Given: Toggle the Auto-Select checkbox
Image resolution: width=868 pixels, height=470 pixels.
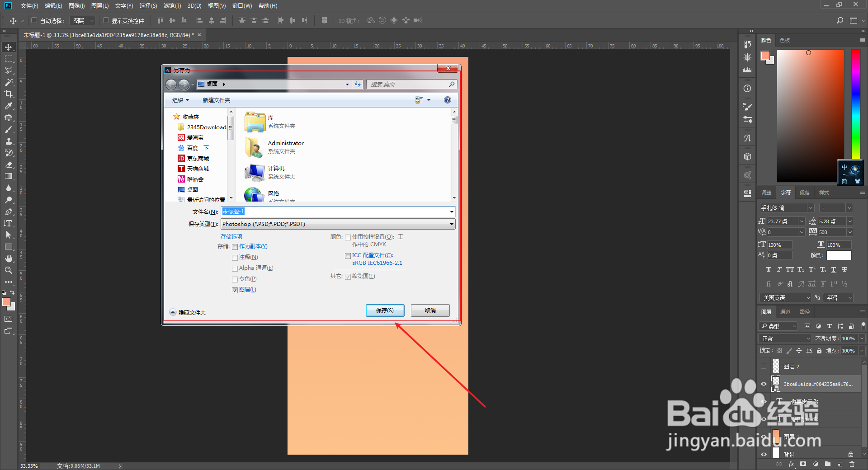Looking at the screenshot, I should point(34,20).
